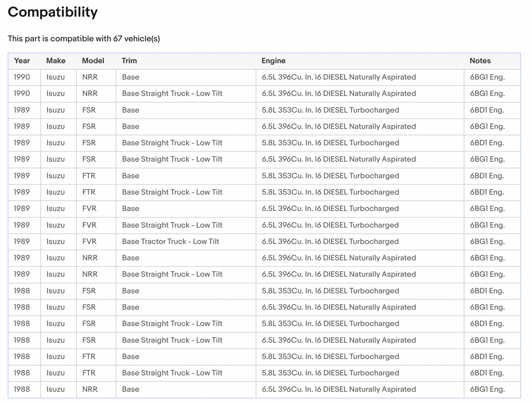Click the Isuzu make cell in 1988 FTR Base row
The width and height of the screenshot is (532, 402).
pos(56,356)
